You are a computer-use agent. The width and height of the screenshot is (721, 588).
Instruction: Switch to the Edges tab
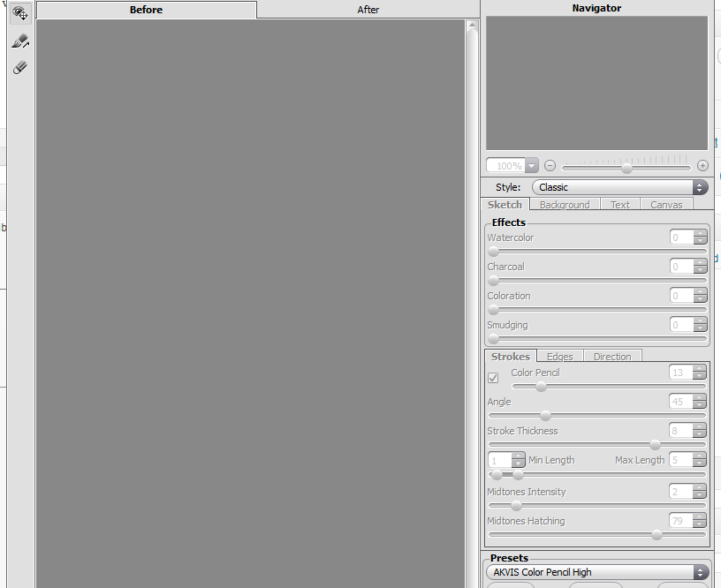pos(559,357)
